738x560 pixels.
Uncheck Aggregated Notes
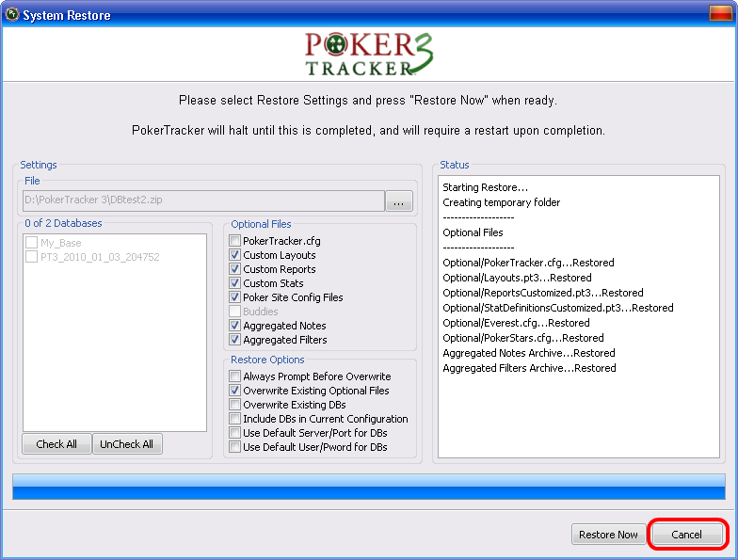coord(235,326)
